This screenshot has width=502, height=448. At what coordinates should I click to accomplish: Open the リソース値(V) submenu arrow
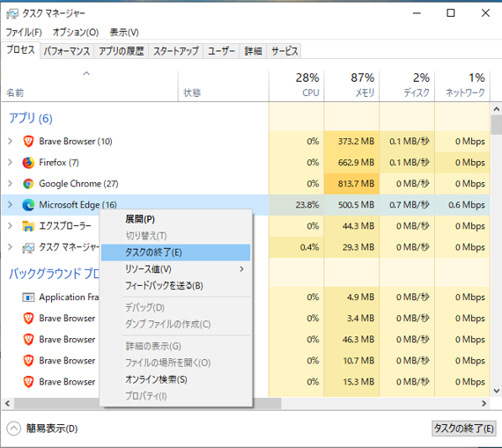click(241, 269)
